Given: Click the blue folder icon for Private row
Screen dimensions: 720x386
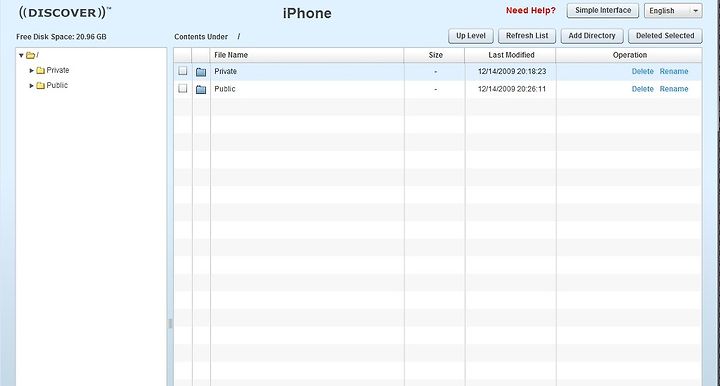Looking at the screenshot, I should [201, 72].
